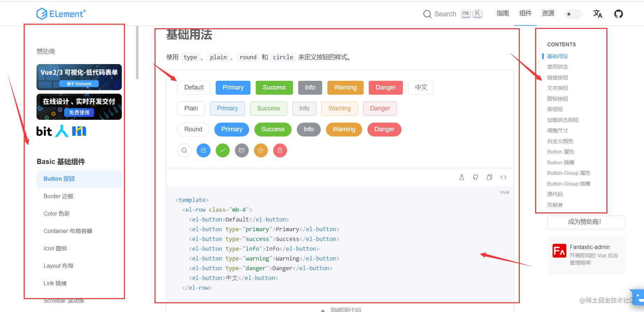Jump to 禁用状态 in contents

point(557,67)
